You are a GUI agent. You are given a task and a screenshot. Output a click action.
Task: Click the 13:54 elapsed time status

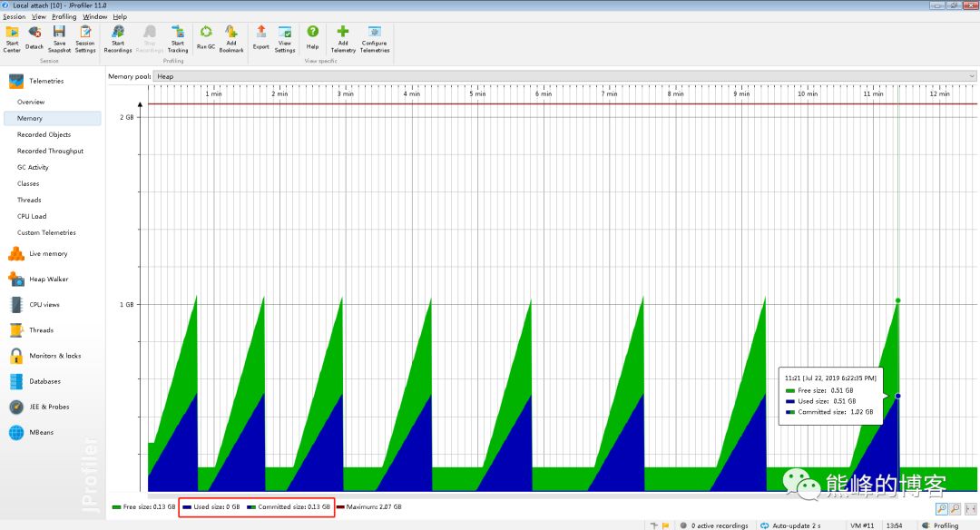coord(895,525)
